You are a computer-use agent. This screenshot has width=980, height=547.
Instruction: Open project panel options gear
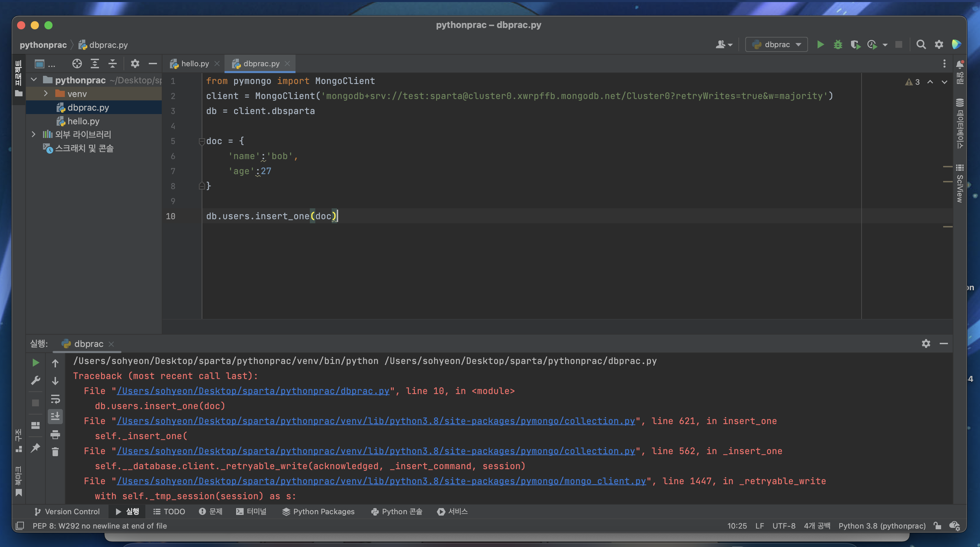pos(135,64)
